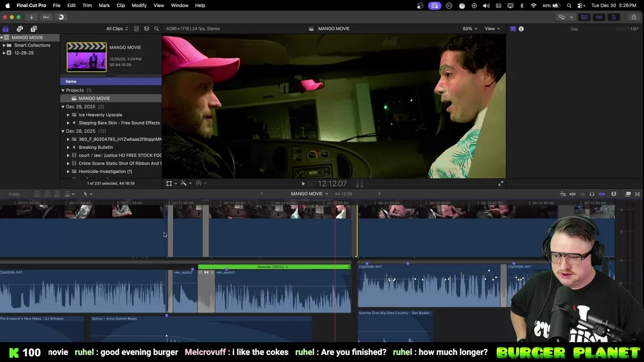Open the Titles and Generators sidebar

34,29
